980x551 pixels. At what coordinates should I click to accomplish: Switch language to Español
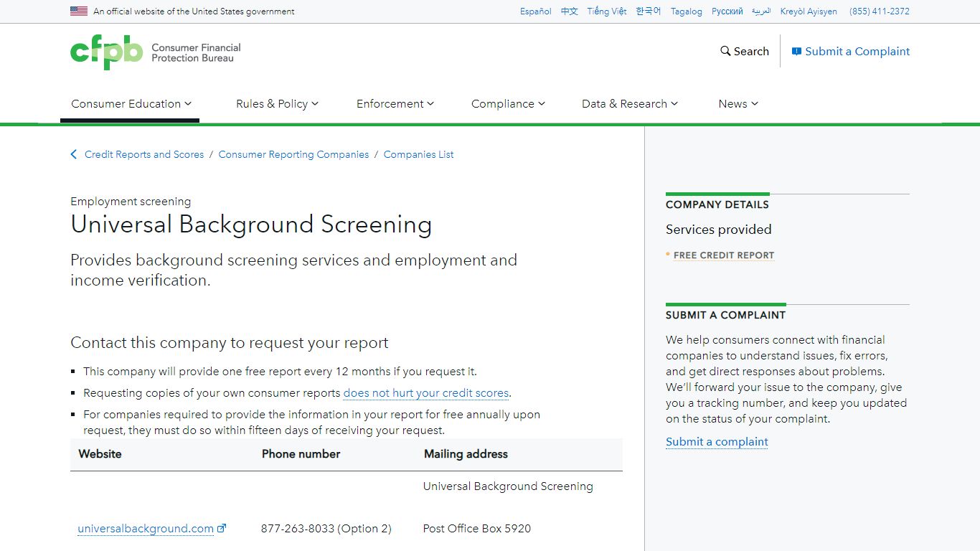pos(536,11)
